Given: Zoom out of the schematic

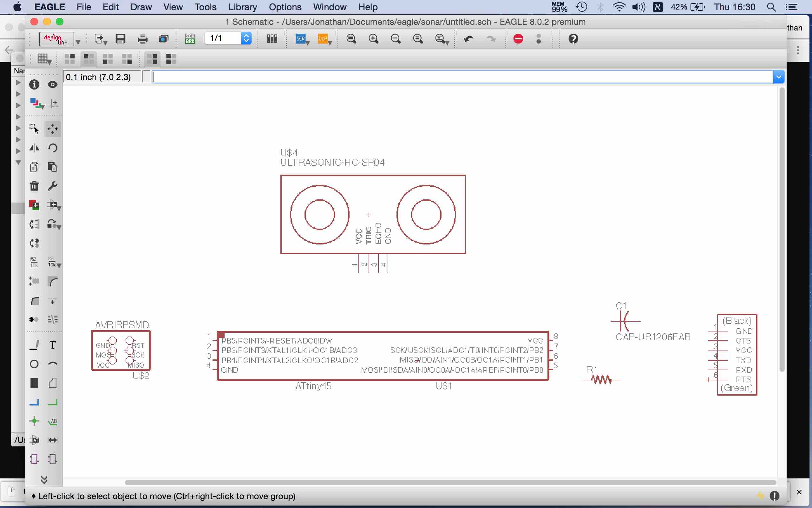Looking at the screenshot, I should (x=396, y=39).
